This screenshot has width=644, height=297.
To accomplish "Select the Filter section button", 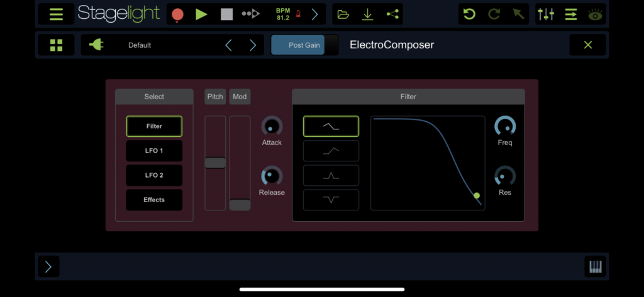I will tap(154, 126).
